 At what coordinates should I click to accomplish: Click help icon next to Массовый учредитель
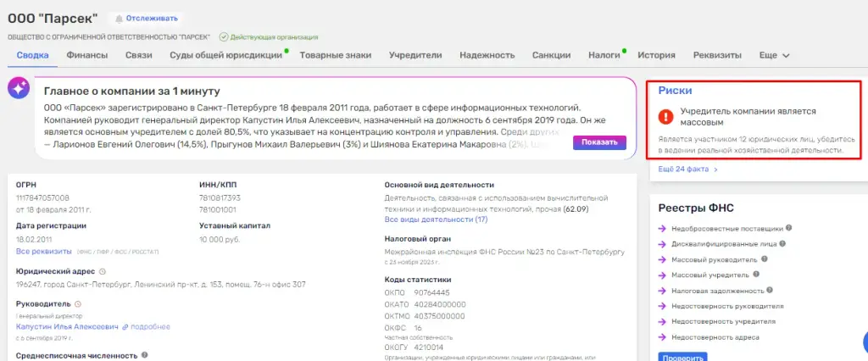pos(756,274)
